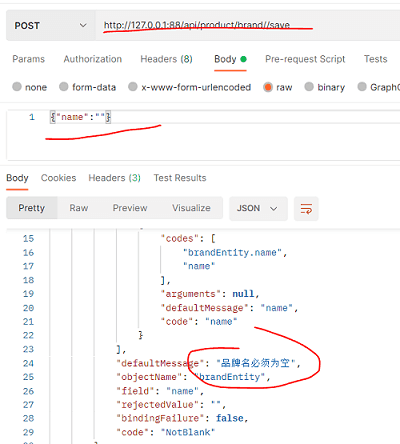Select the form-data radio button
This screenshot has height=444, width=400.
[64, 87]
